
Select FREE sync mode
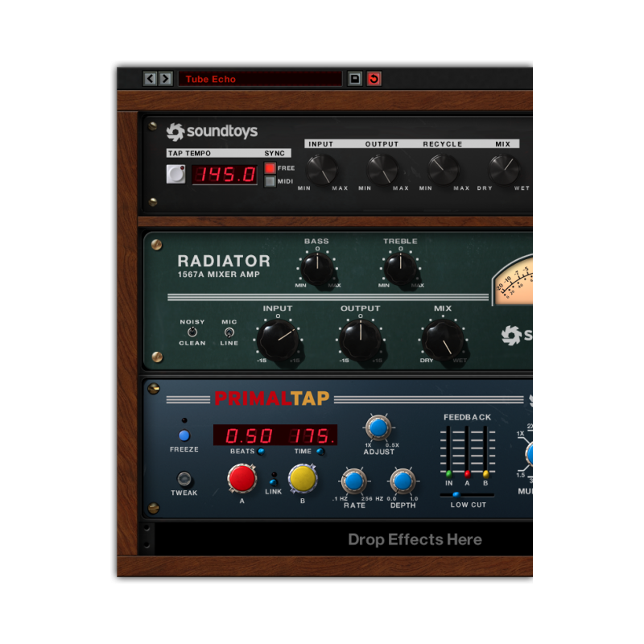pyautogui.click(x=271, y=169)
